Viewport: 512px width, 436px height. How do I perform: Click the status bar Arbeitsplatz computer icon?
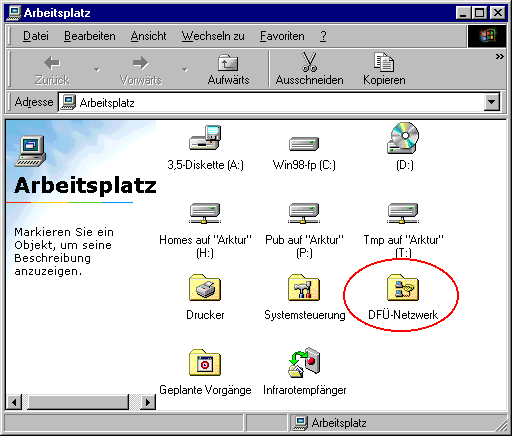coord(300,423)
